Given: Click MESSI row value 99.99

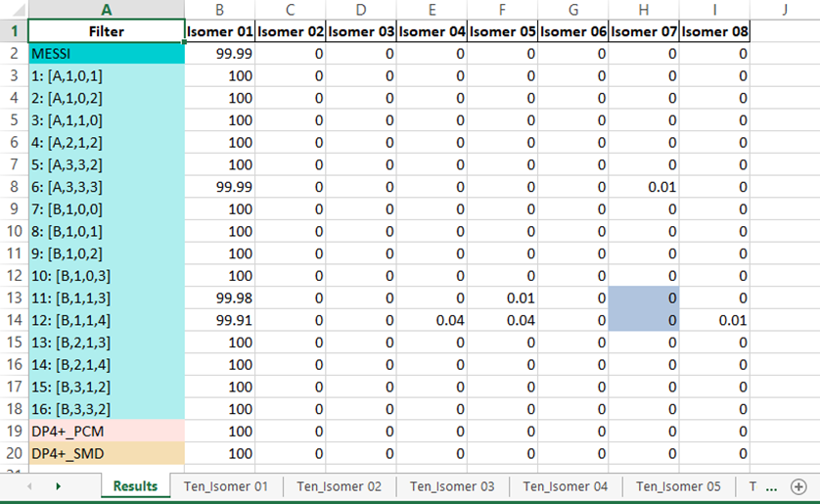Looking at the screenshot, I should pos(219,53).
